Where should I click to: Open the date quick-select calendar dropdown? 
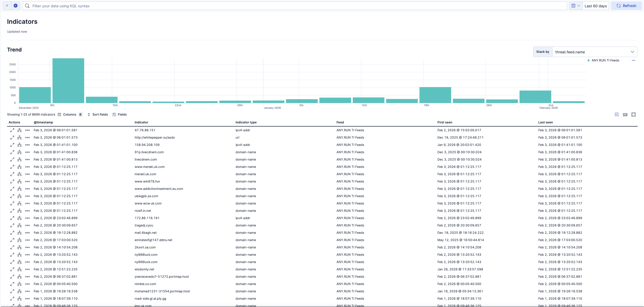pyautogui.click(x=575, y=5)
